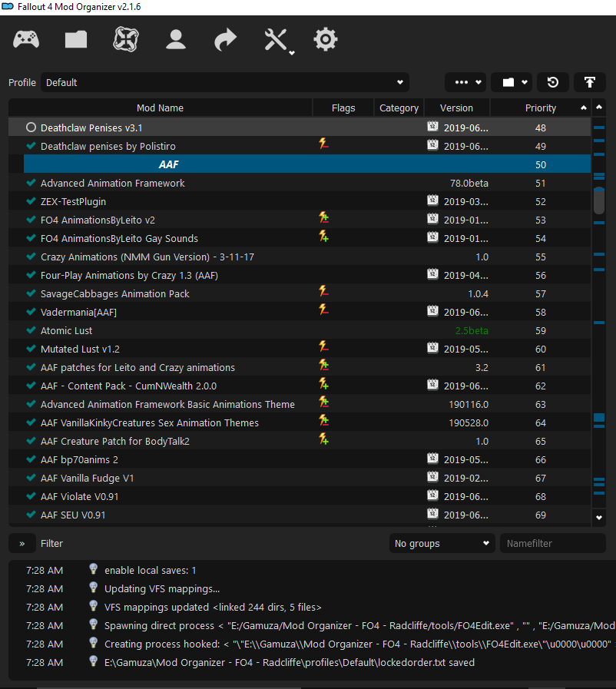Screen dimensions: 616x689
Task: Toggle the SavageCabbages Animation Pack checkmark
Action: point(31,293)
